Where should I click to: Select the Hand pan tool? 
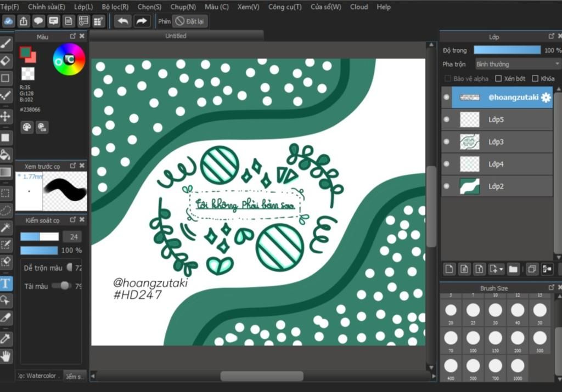(x=5, y=356)
